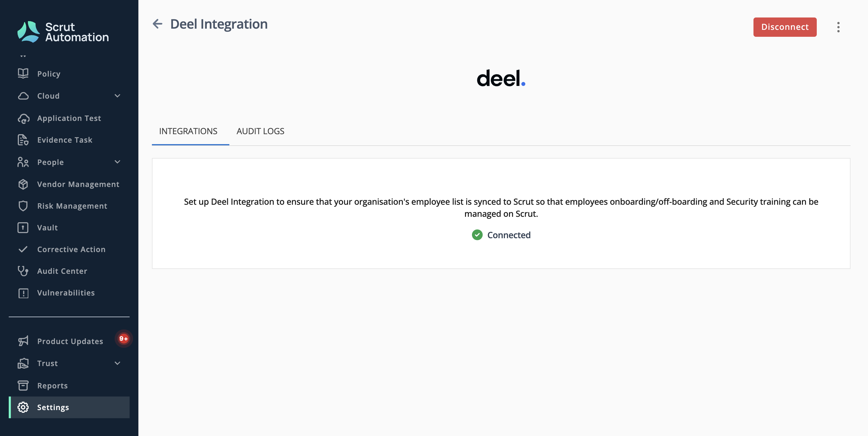Click the Risk Management shield icon
868x436 pixels.
(23, 206)
